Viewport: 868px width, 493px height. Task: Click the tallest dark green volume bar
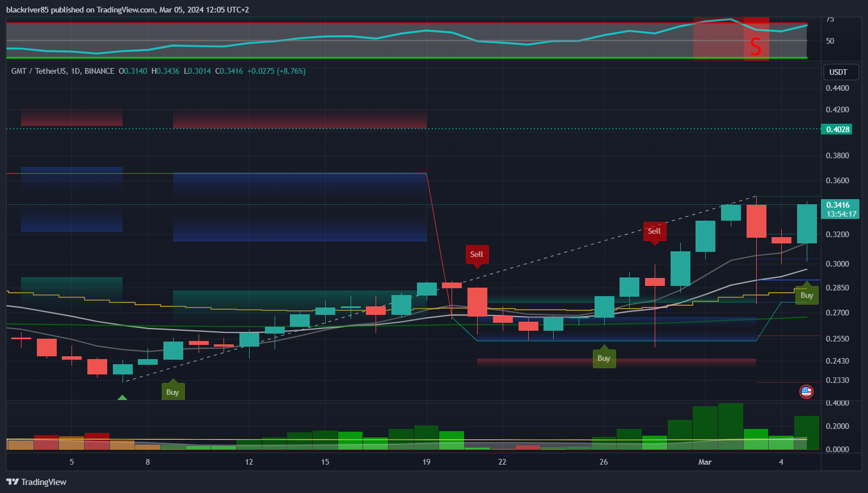click(730, 427)
